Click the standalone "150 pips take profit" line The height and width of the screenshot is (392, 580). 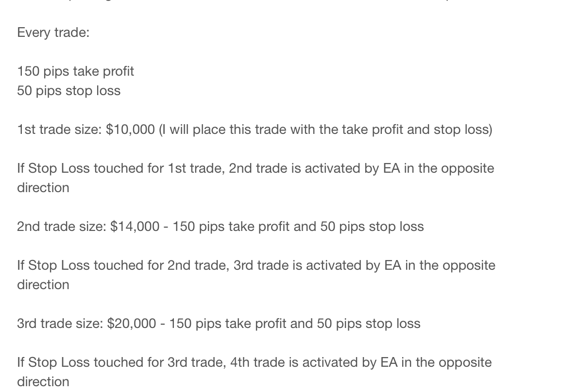75,71
